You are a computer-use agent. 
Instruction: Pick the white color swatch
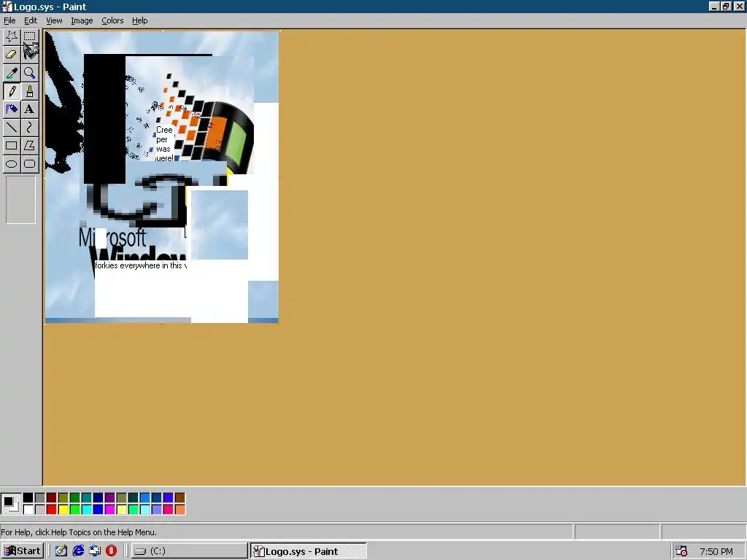point(28,510)
